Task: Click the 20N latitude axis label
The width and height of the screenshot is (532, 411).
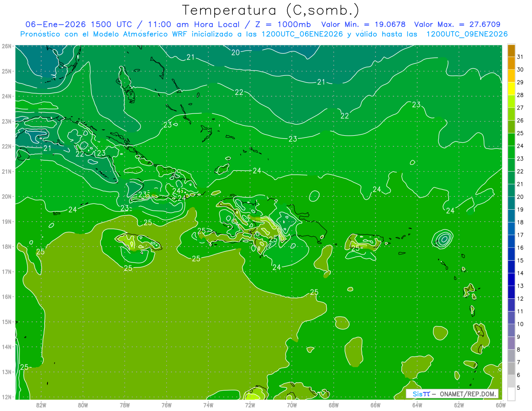Action: click(x=6, y=196)
